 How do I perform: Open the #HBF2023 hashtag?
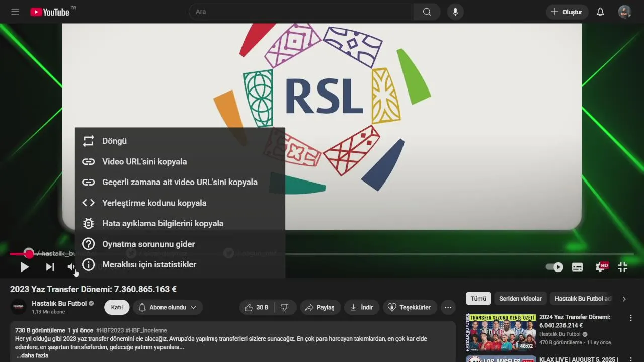point(109,330)
